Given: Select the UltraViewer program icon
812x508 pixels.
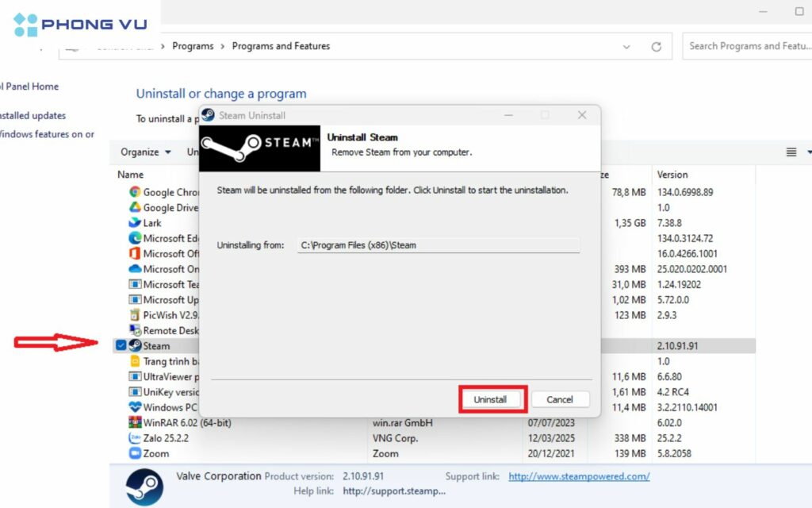Looking at the screenshot, I should 136,376.
